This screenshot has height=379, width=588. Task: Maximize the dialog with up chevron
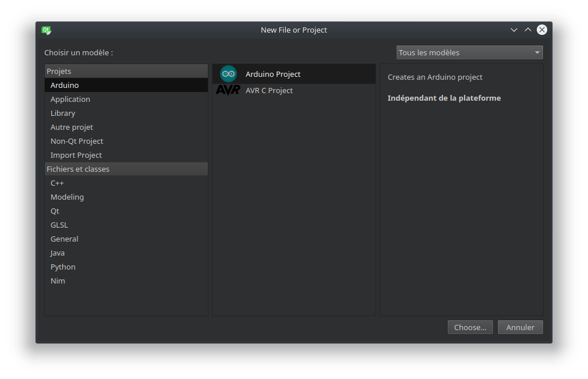coord(527,30)
